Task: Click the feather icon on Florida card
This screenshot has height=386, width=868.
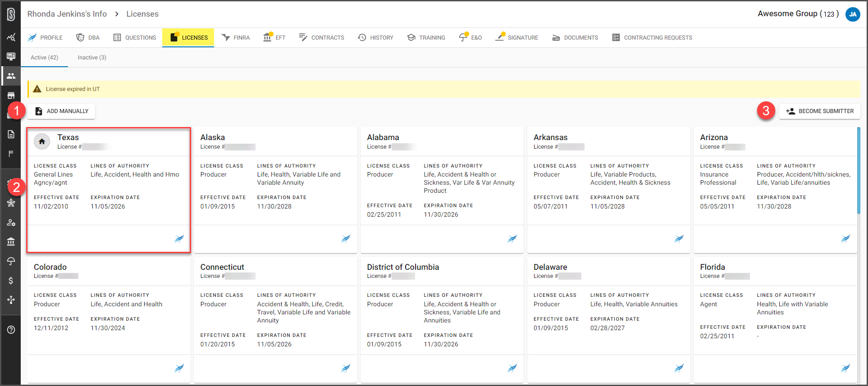Action: [x=845, y=368]
